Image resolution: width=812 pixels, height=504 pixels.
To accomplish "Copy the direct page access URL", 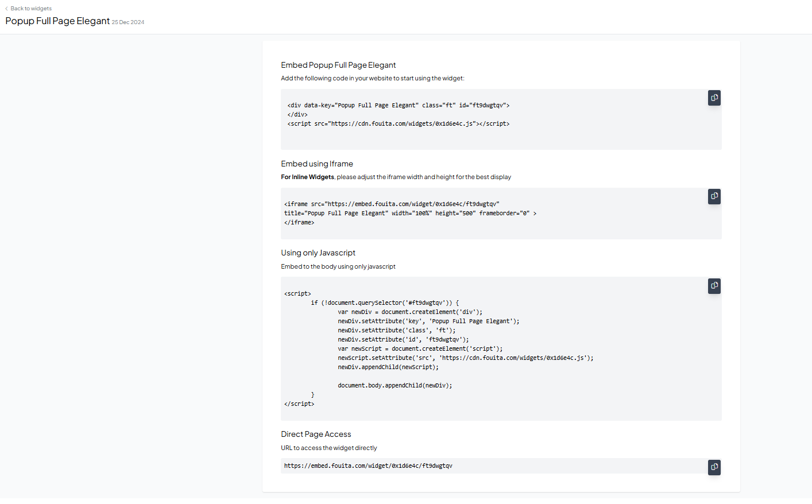I will pyautogui.click(x=714, y=467).
